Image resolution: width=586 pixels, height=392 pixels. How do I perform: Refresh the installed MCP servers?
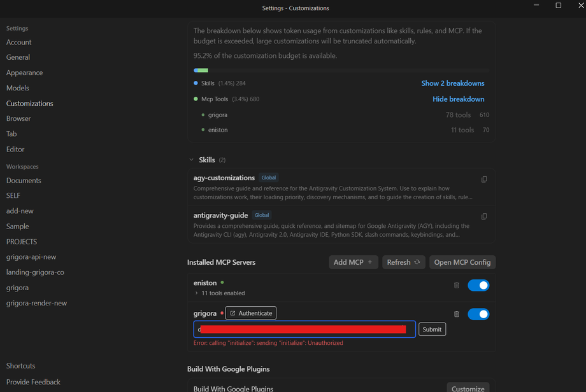click(404, 262)
